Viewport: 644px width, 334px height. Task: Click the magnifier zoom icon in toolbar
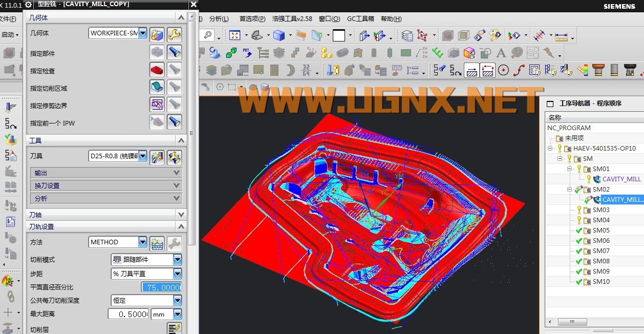click(207, 35)
